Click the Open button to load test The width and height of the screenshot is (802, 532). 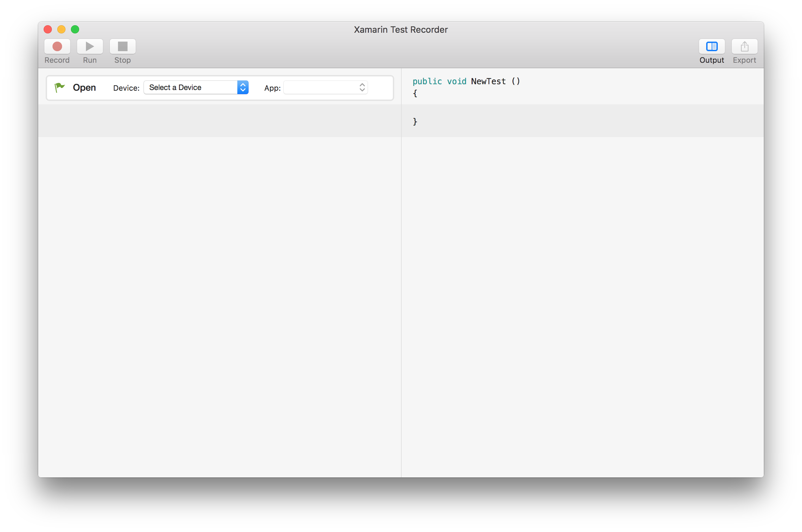pos(76,87)
